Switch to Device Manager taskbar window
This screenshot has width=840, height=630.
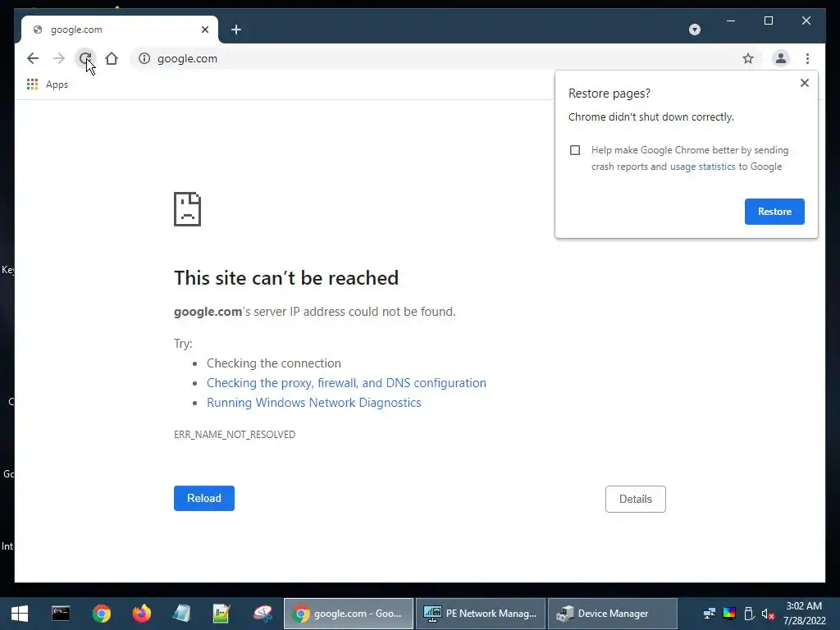click(612, 614)
